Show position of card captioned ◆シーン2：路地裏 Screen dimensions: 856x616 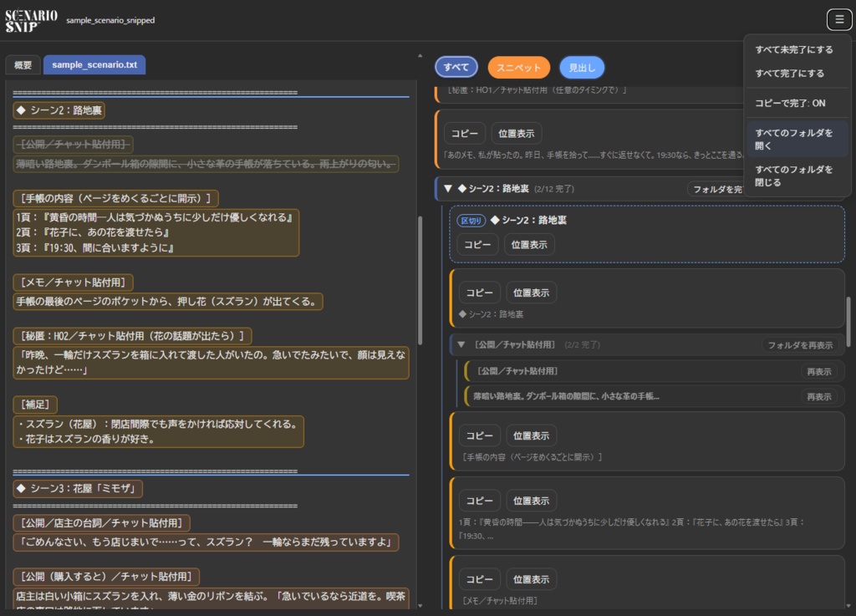[531, 293]
